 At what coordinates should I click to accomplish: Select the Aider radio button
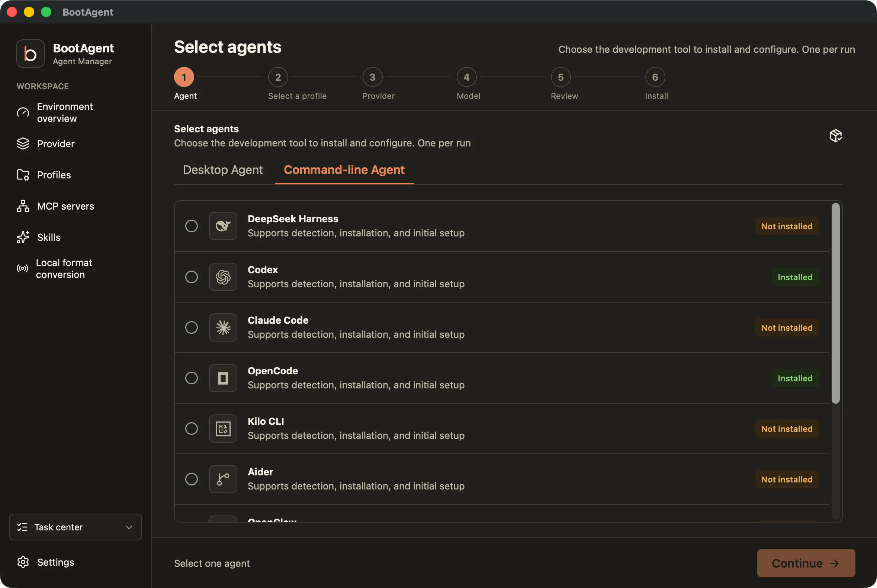click(x=192, y=479)
